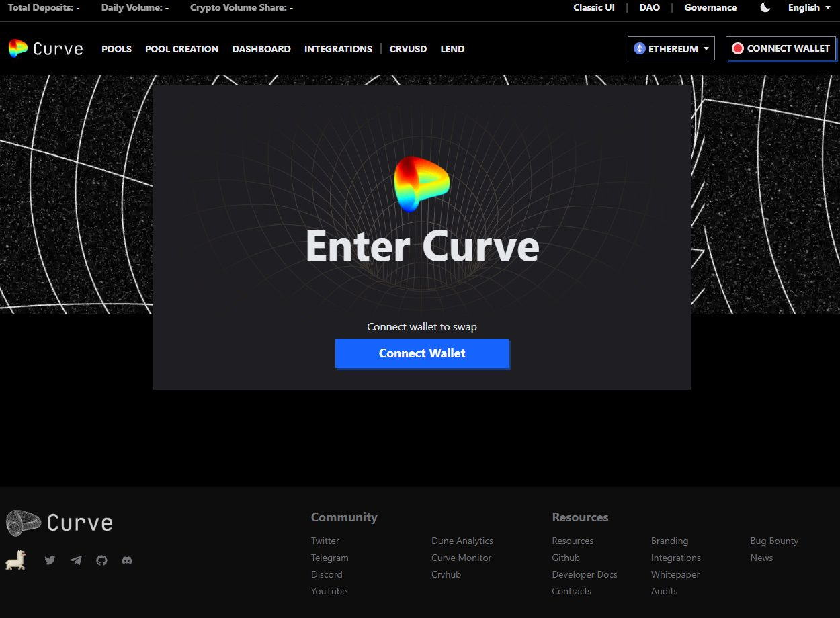
Task: Click the Enter Curve heading
Action: (x=422, y=246)
